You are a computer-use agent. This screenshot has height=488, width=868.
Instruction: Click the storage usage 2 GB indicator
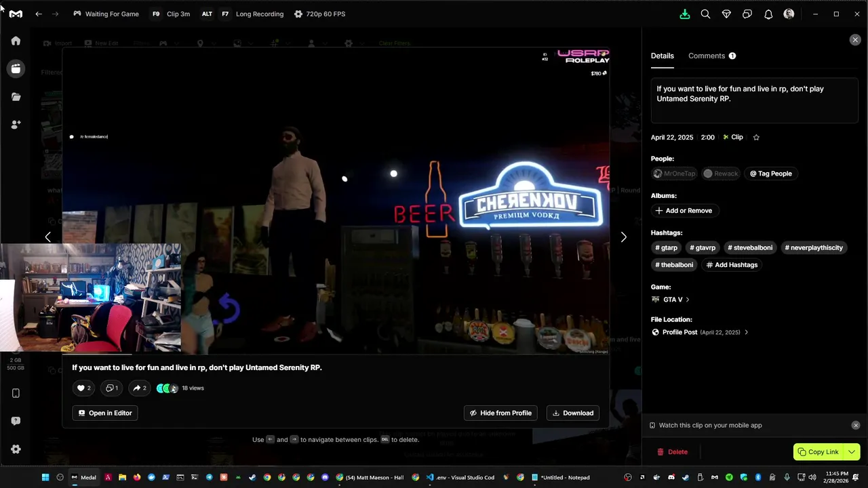coord(16,364)
